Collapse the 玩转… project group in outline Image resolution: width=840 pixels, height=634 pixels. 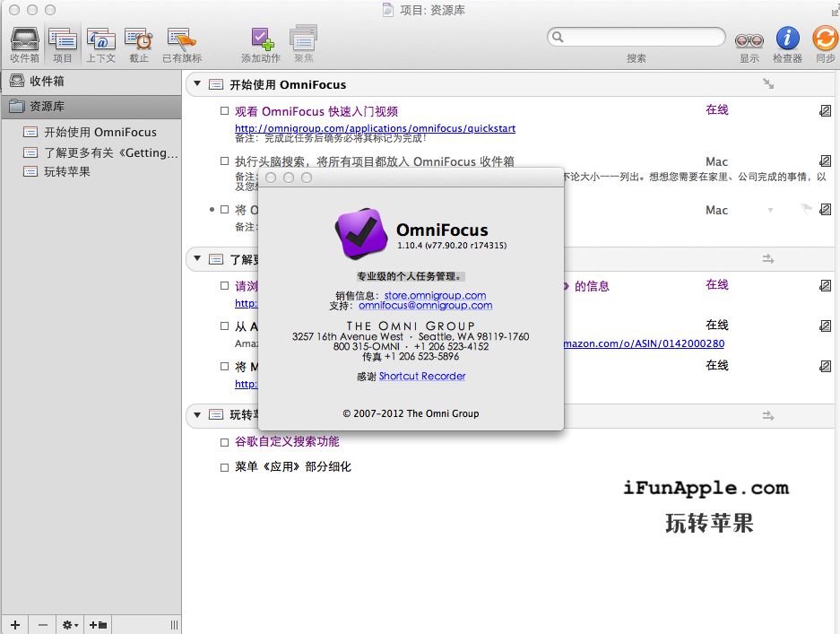point(197,415)
